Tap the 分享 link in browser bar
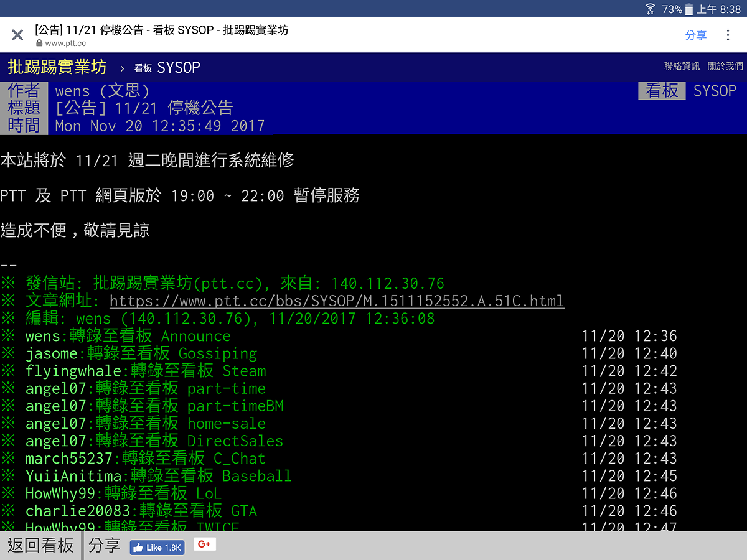Screen dimensions: 747x560 pos(696,35)
